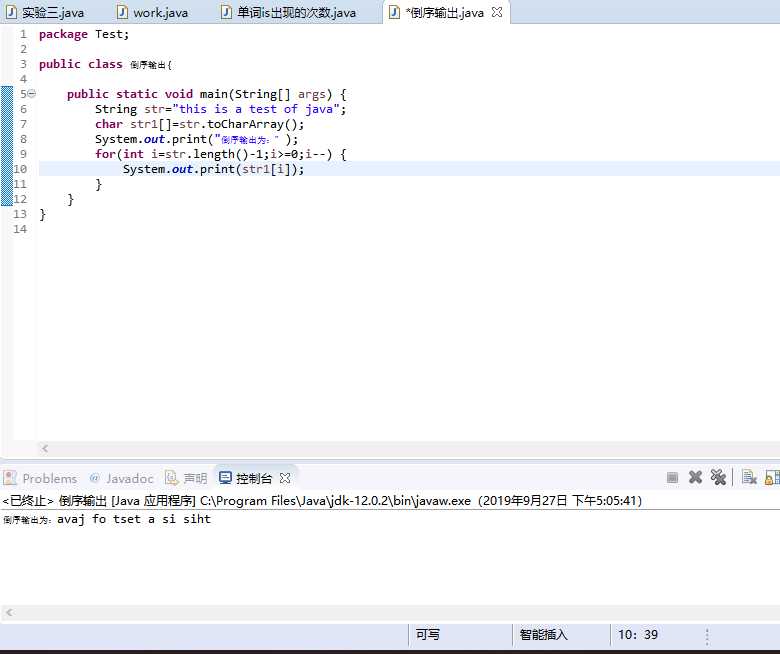Image resolution: width=780 pixels, height=654 pixels.
Task: Click the 智能插入 smart insert status entry
Action: 543,635
